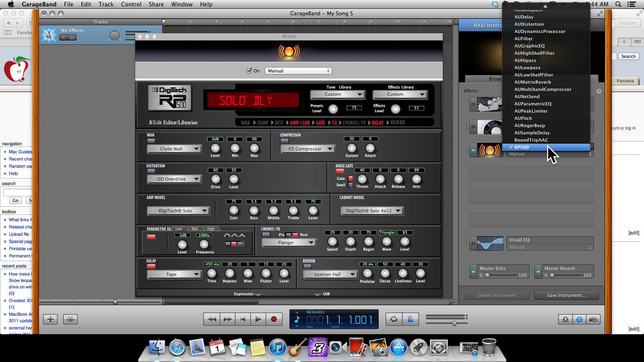Uncheck the plugin On checkbox
644x362 pixels.
tap(249, 70)
